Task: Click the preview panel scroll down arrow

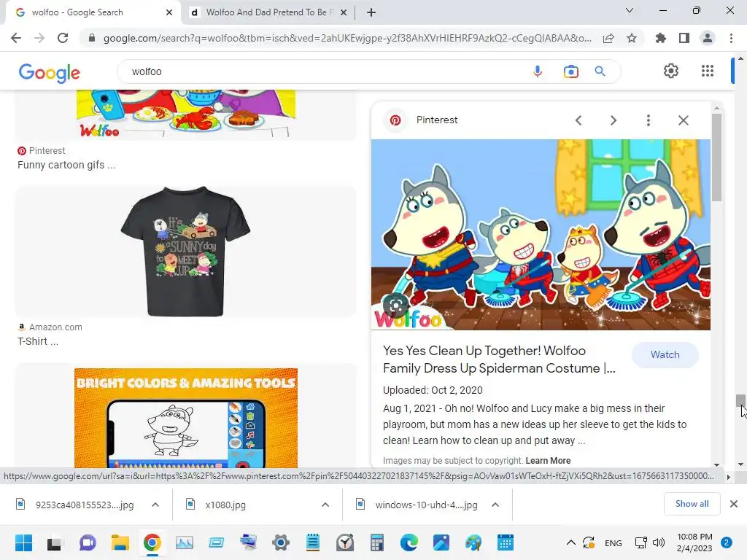Action: tap(716, 464)
